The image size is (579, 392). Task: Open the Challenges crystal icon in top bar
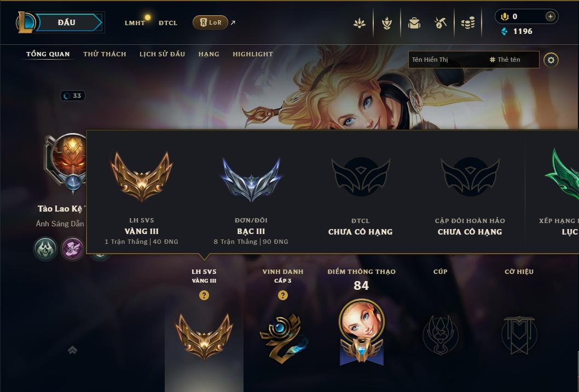(386, 23)
